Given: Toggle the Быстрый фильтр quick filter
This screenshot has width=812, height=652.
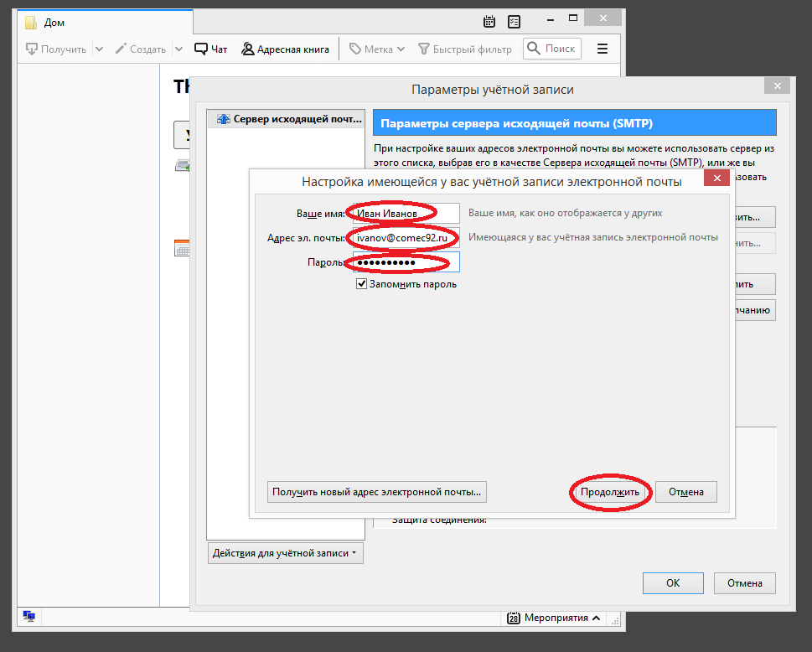Looking at the screenshot, I should coord(465,49).
